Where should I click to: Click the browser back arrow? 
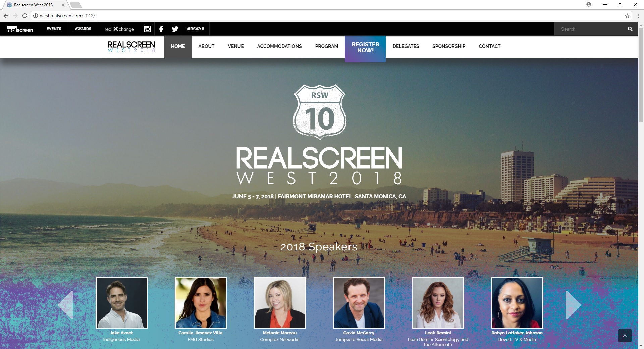(x=6, y=16)
